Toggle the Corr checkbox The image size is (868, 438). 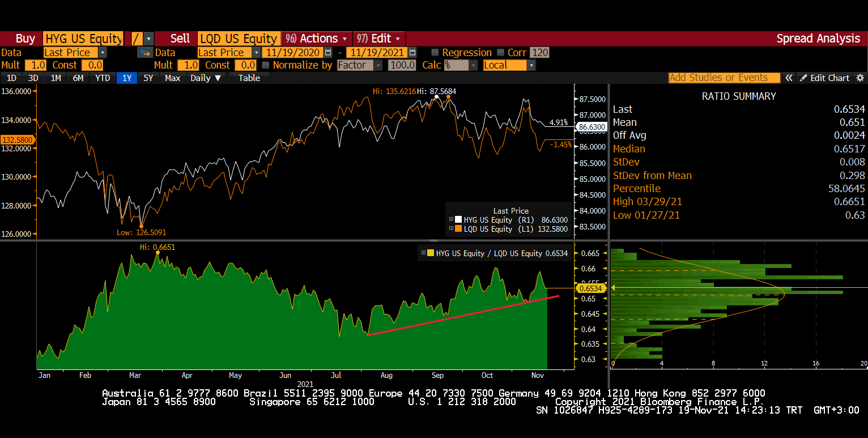click(x=500, y=53)
